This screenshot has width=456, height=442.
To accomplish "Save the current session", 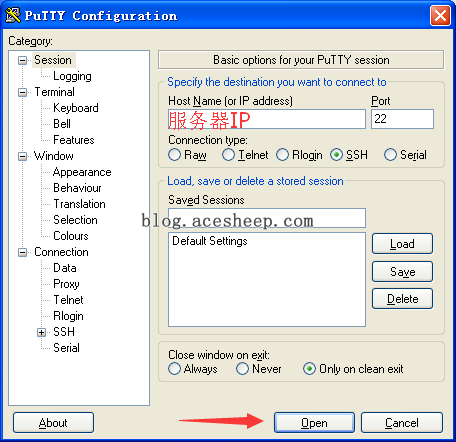I will pos(402,271).
